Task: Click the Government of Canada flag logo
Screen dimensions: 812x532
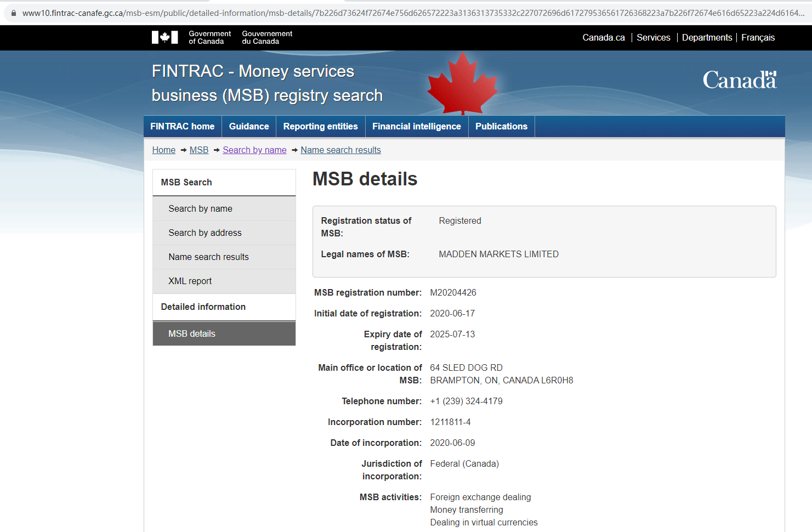Action: coord(164,37)
